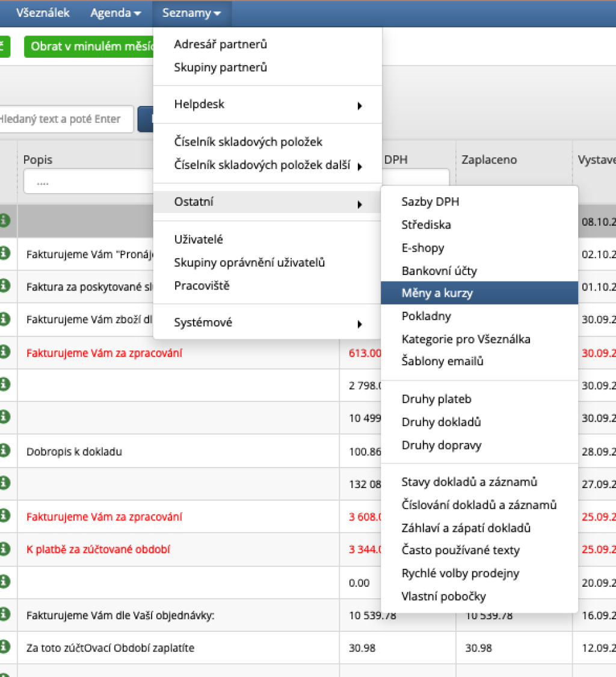Click info icon beside 'Dobropis k dokladu' row
The image size is (616, 677).
(5, 451)
